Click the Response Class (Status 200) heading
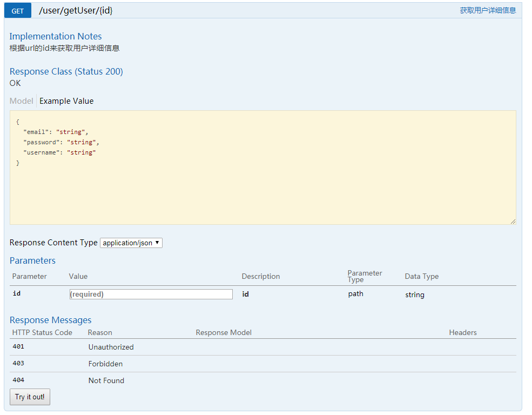 click(x=66, y=71)
